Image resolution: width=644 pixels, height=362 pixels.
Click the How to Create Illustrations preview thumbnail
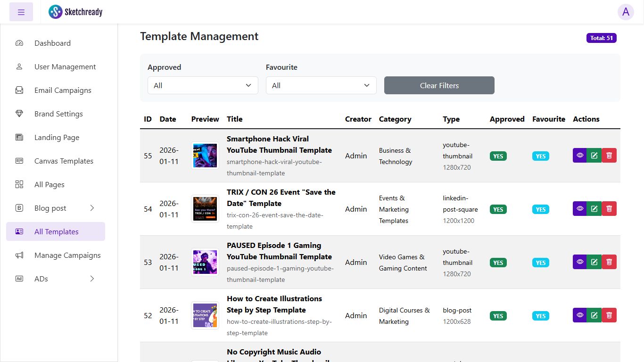click(x=205, y=315)
